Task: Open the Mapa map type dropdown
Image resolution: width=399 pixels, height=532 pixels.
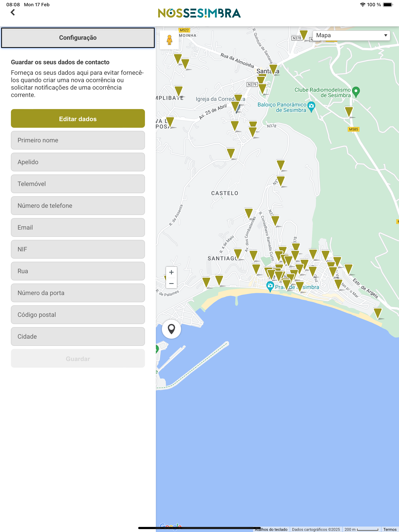Action: click(x=351, y=35)
